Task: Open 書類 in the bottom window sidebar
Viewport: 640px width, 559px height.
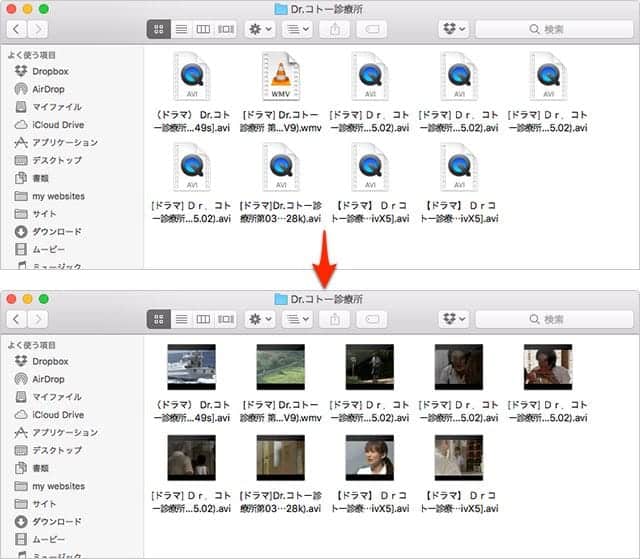Action: (32, 468)
